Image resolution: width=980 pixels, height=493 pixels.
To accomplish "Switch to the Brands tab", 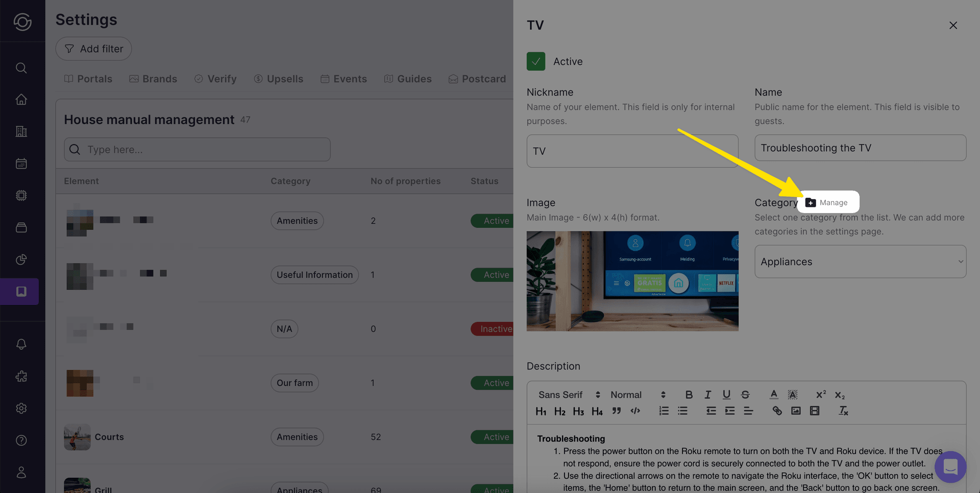I will point(153,79).
